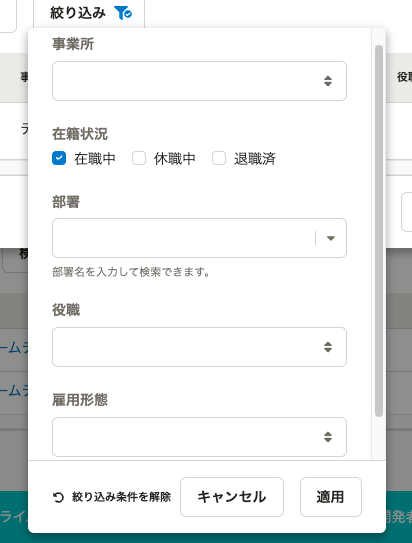Click the 適用 button
The height and width of the screenshot is (543, 412).
point(331,497)
